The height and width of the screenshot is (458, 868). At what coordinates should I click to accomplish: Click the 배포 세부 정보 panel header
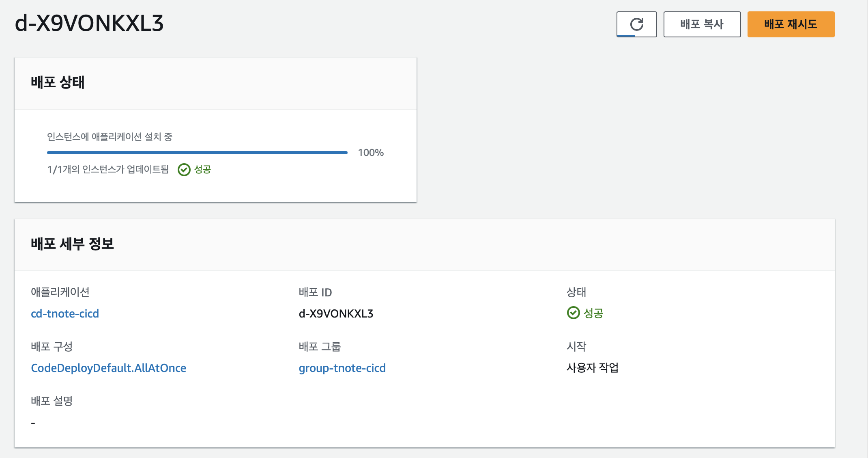(72, 244)
